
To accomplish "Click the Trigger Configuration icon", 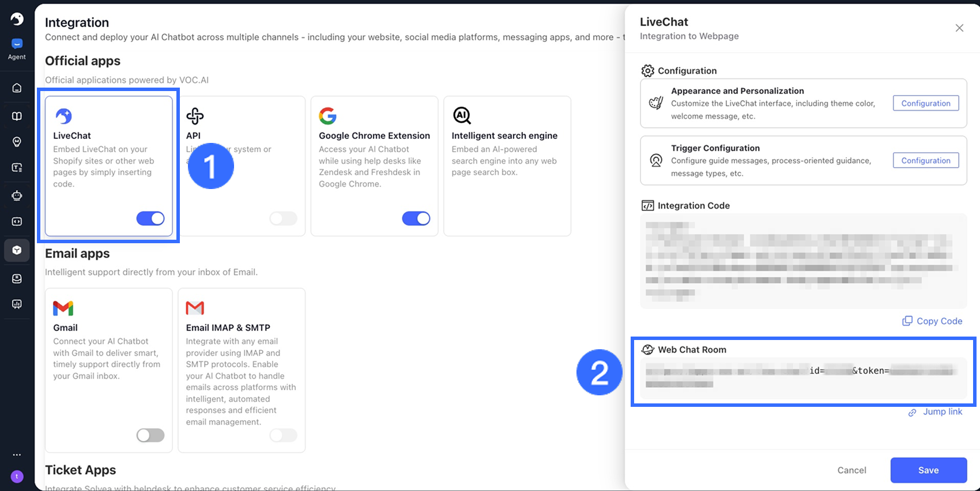I will pyautogui.click(x=656, y=160).
